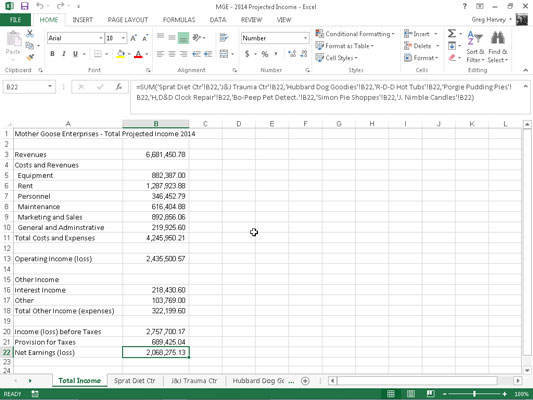Switch to Page Layout view
Image resolution: width=533 pixels, height=400 pixels.
pyautogui.click(x=411, y=394)
